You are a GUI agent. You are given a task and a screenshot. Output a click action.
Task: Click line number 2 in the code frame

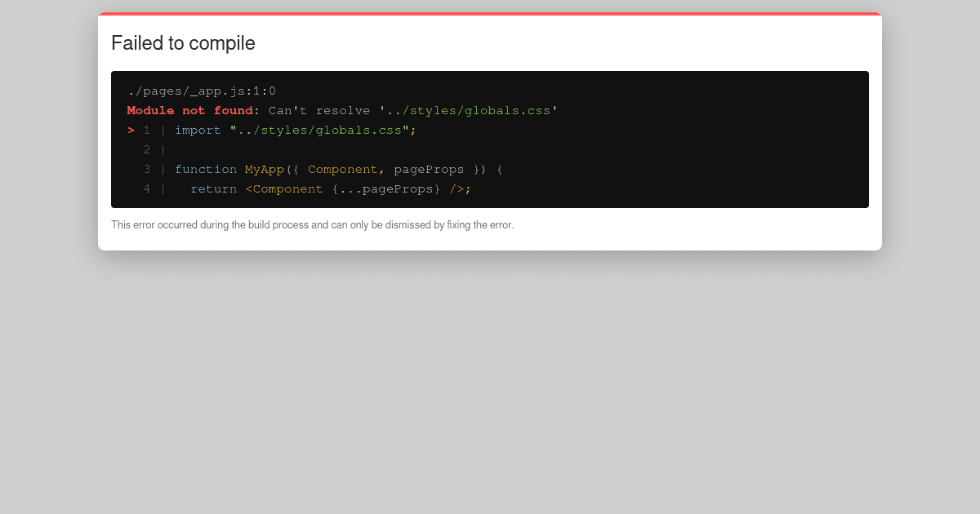click(147, 149)
